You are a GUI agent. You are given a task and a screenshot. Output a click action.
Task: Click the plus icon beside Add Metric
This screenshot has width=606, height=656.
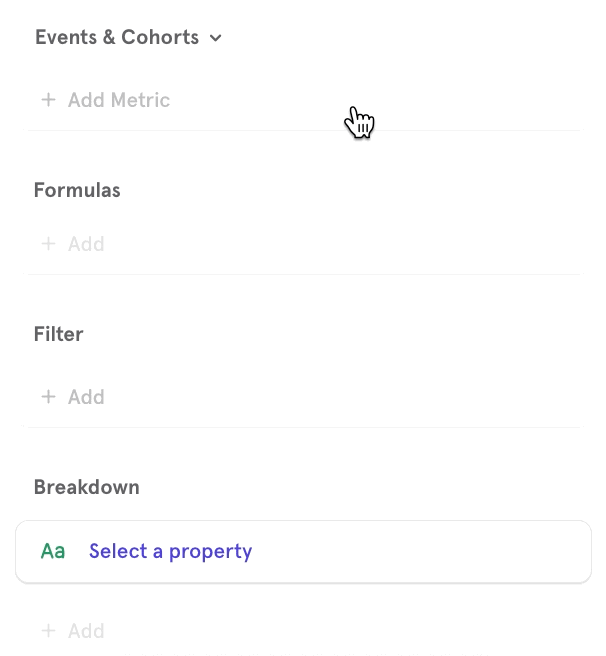(48, 100)
